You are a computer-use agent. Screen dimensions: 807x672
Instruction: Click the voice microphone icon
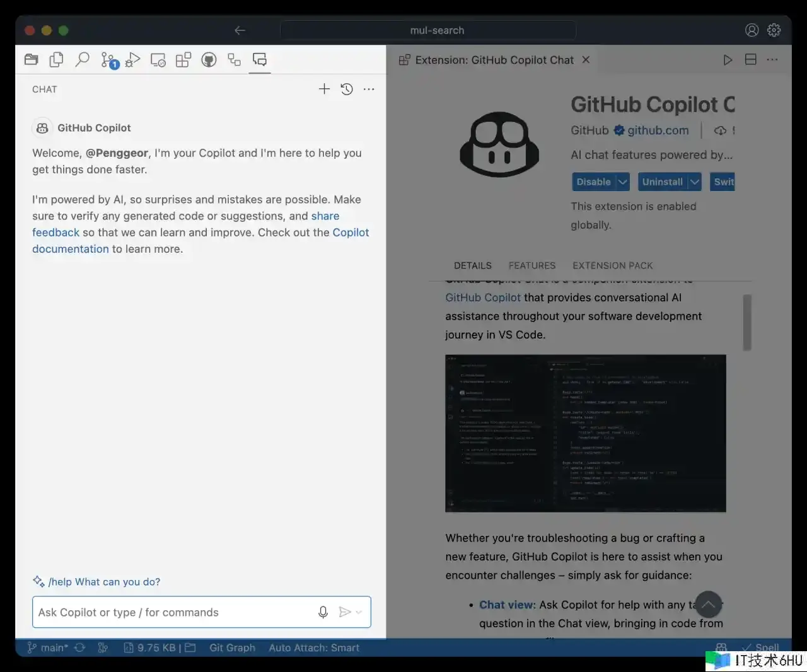point(323,612)
